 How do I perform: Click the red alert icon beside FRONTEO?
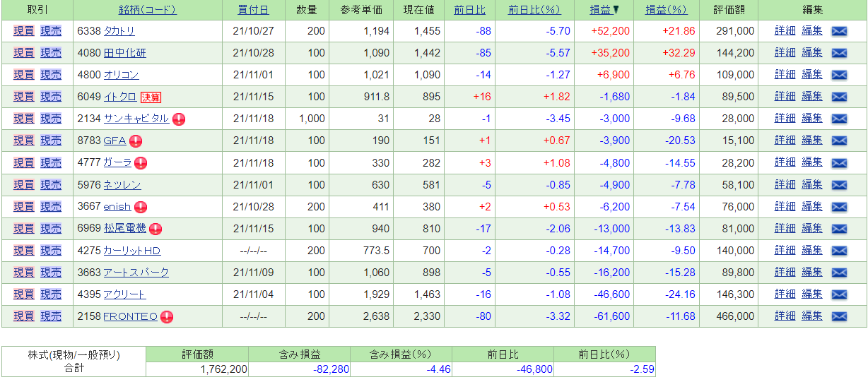tap(167, 317)
